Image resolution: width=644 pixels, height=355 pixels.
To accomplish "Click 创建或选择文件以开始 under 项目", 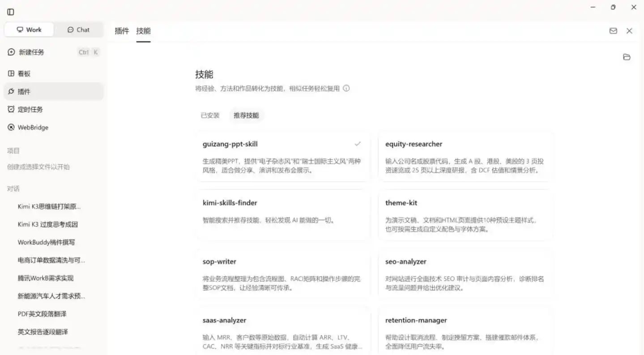I will point(38,167).
